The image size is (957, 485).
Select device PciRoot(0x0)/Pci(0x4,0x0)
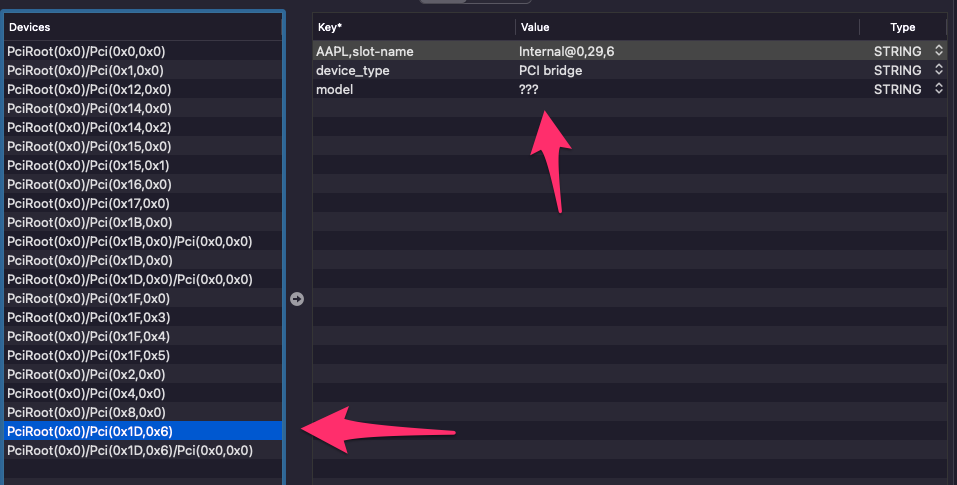tap(143, 393)
